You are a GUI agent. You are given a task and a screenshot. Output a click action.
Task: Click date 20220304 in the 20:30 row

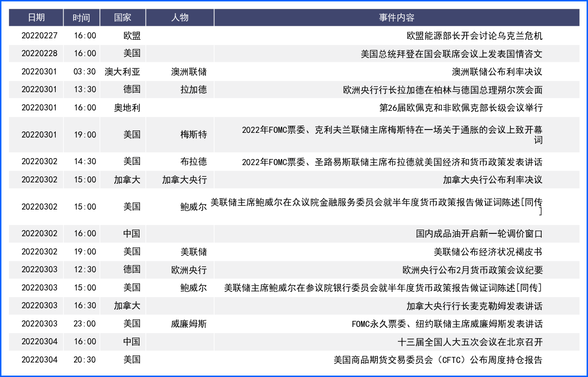39,360
